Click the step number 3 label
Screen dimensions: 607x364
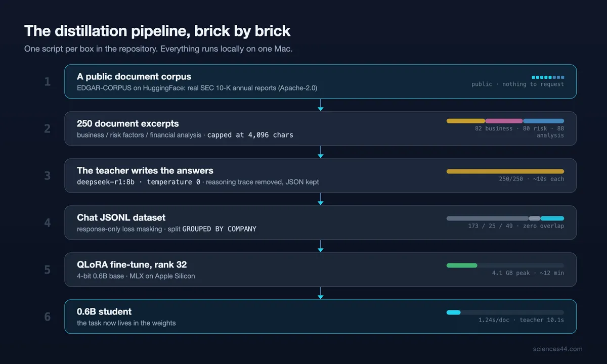(x=47, y=175)
